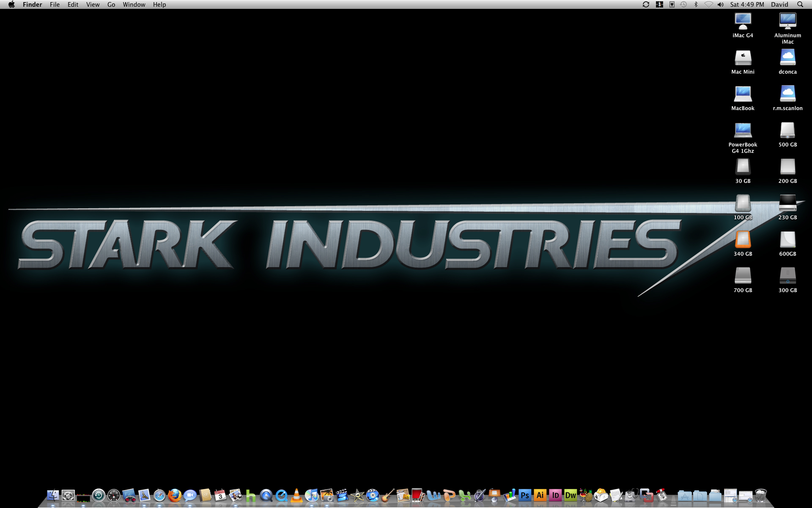Open the View menu
This screenshot has height=508, width=812.
pyautogui.click(x=93, y=4)
